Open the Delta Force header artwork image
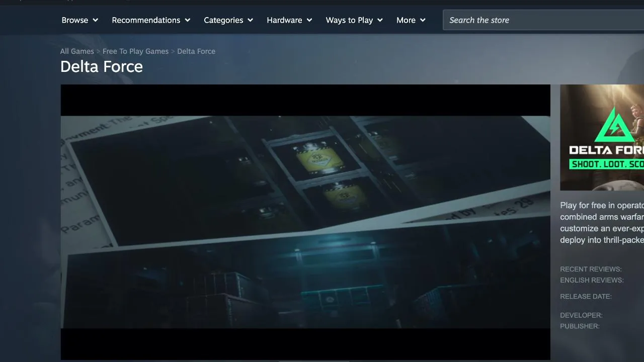 pos(602,137)
